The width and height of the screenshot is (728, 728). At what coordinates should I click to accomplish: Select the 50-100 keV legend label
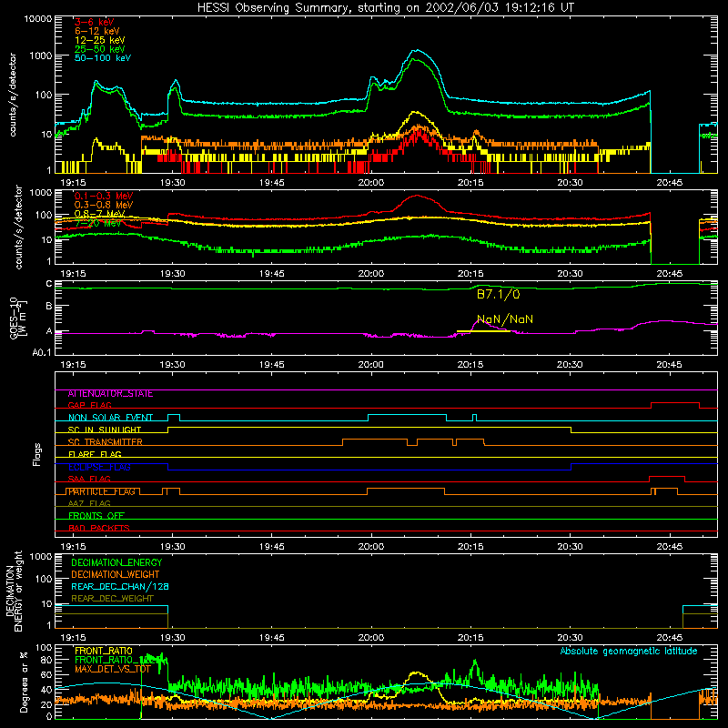point(103,58)
